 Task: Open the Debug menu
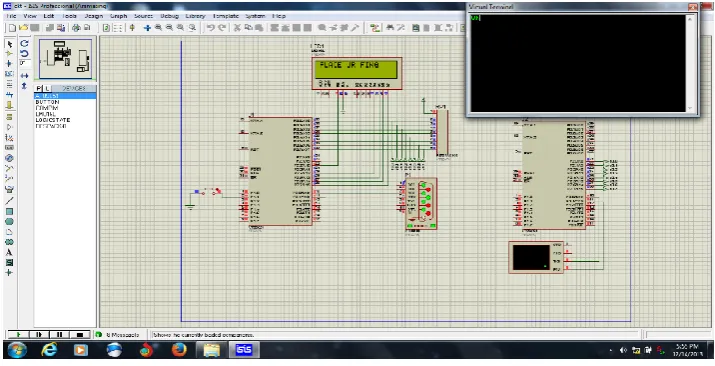(x=169, y=16)
